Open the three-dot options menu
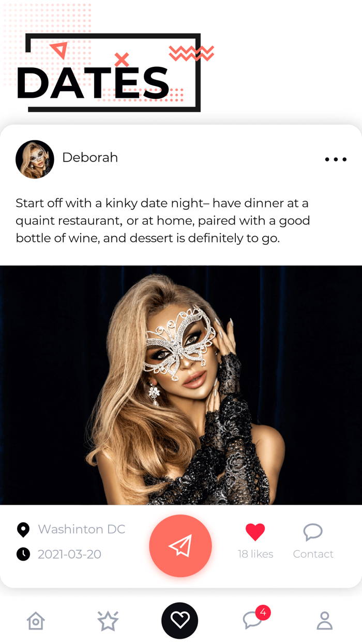Screen dimensions: 362x644 [x=336, y=159]
